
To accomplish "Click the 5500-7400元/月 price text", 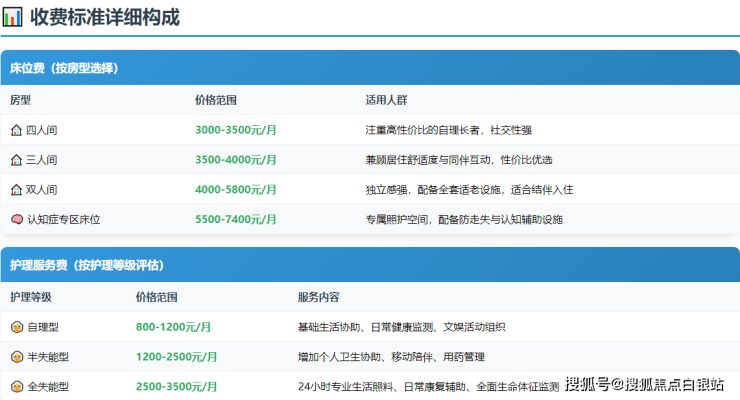I will coord(236,219).
